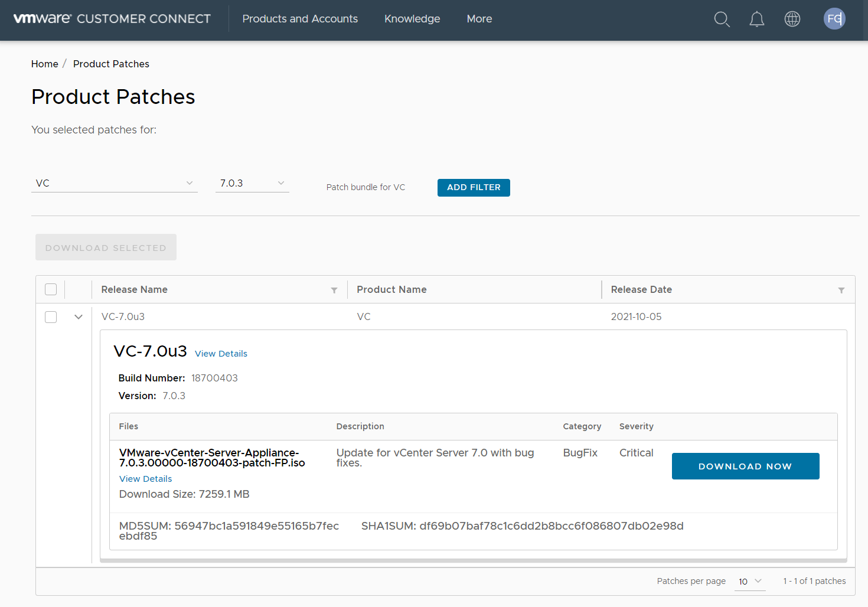Open the language globe icon
This screenshot has width=868, height=607.
tap(792, 19)
